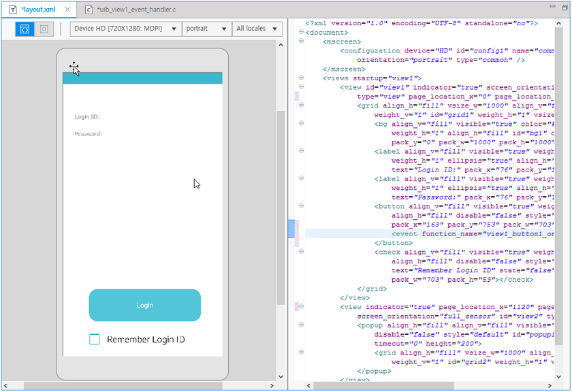The image size is (572, 392).
Task: Open the All locales dropdown
Action: (x=257, y=29)
